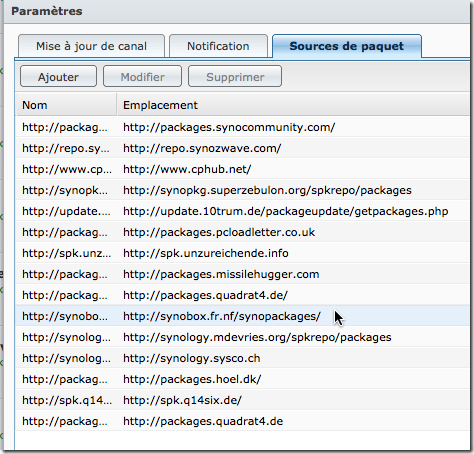Image resolution: width=474 pixels, height=454 pixels.
Task: Select synology.mdevries.org/spkrepo/packages row
Action: (x=242, y=337)
